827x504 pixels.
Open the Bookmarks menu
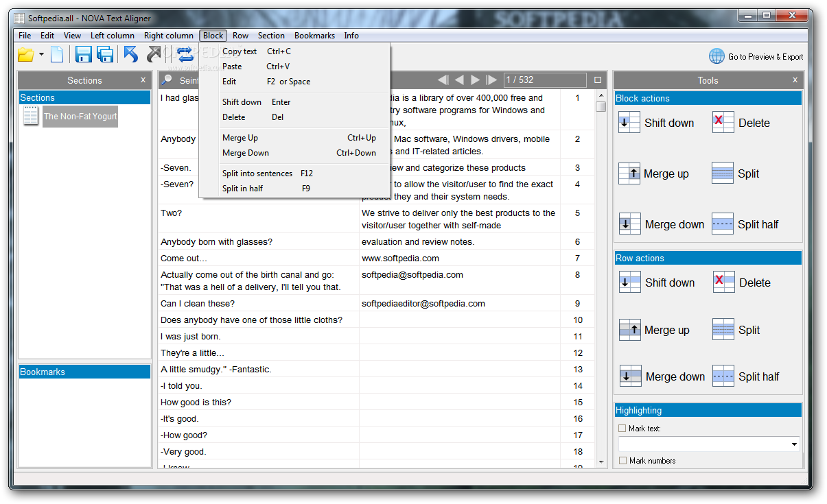click(x=314, y=36)
